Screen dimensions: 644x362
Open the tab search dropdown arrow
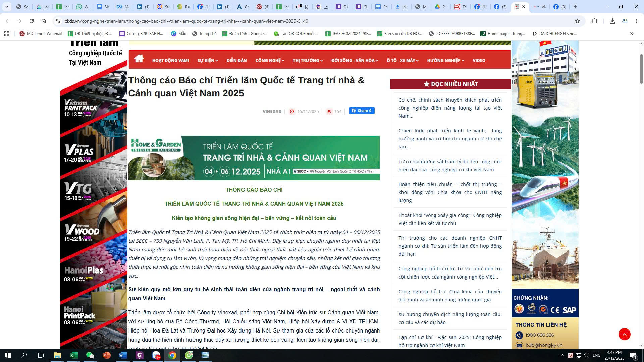tap(6, 7)
